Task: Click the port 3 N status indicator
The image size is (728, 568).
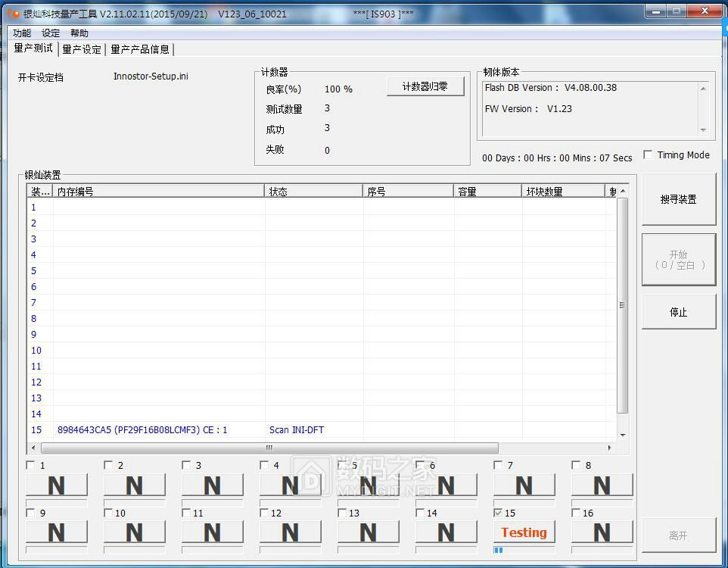Action: pos(213,485)
